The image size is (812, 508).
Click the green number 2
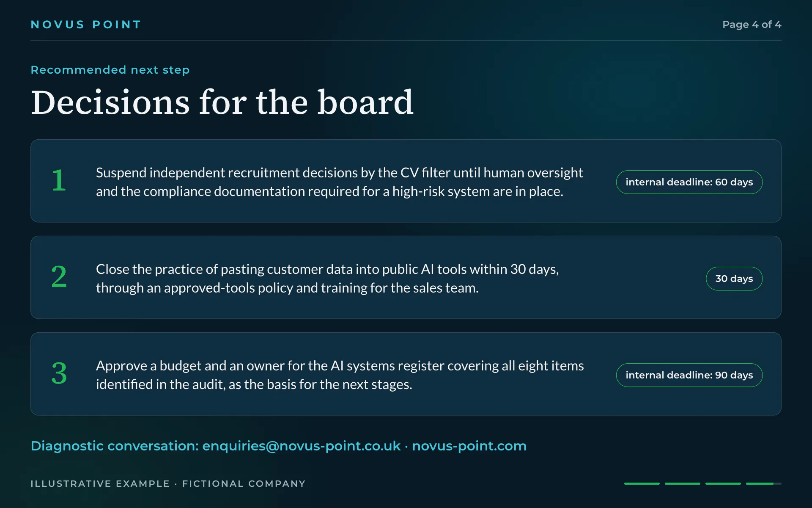click(x=59, y=277)
